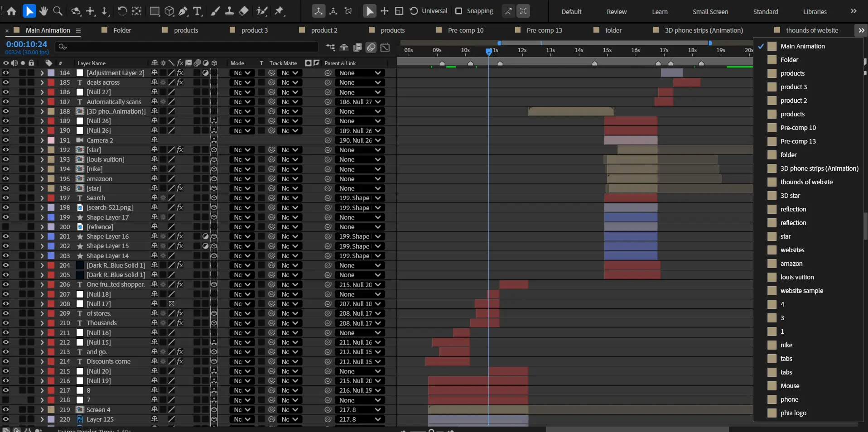Click label color swatch of Shape Layer 16

coord(51,236)
